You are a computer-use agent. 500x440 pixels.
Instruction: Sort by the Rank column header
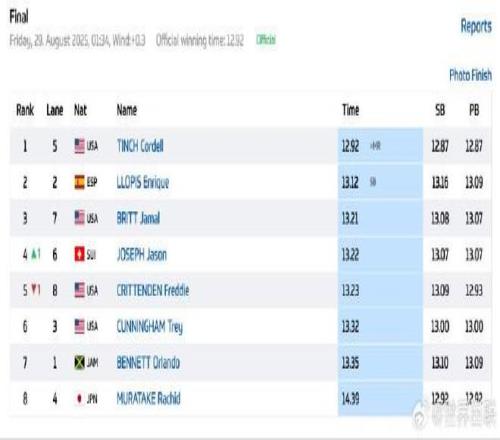pos(25,110)
